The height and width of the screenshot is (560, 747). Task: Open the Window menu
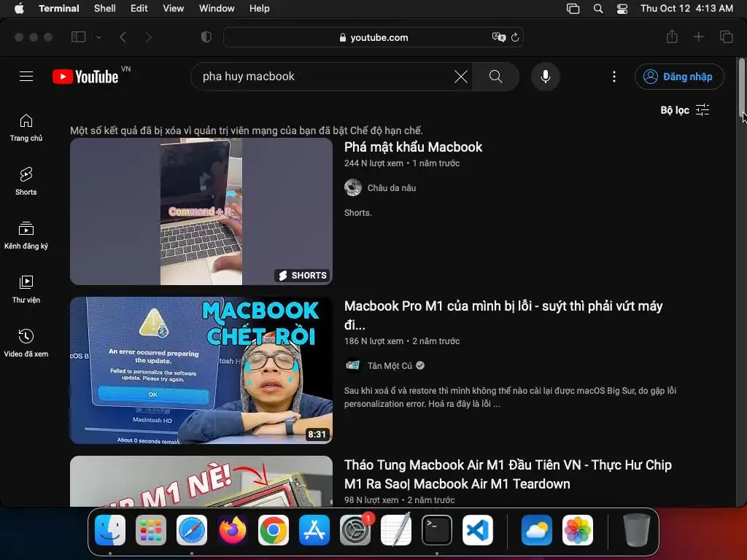217,9
